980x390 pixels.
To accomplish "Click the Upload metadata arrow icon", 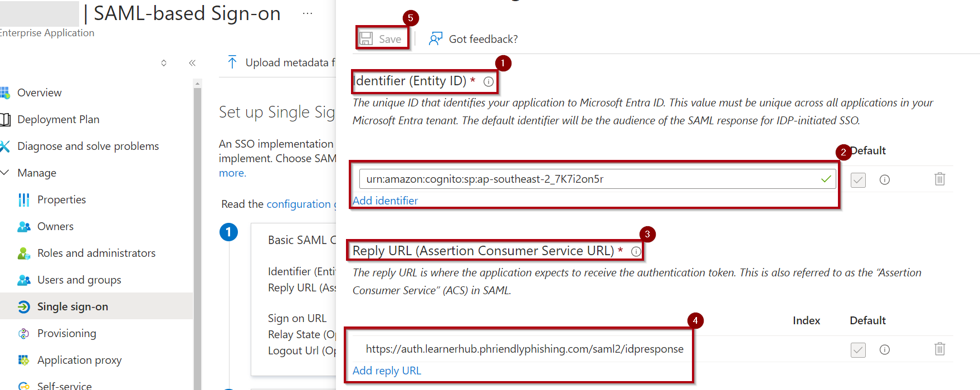I will point(232,62).
